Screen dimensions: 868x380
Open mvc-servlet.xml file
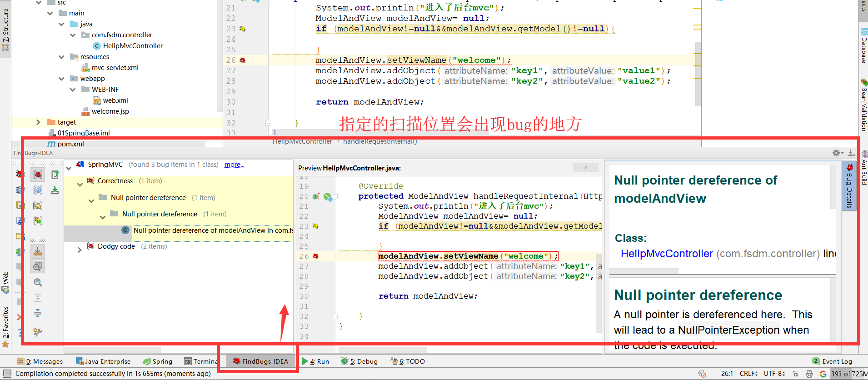(115, 68)
